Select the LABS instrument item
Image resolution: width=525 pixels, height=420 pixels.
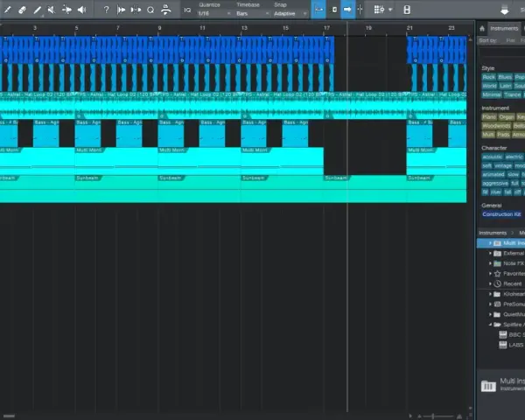[512, 345]
